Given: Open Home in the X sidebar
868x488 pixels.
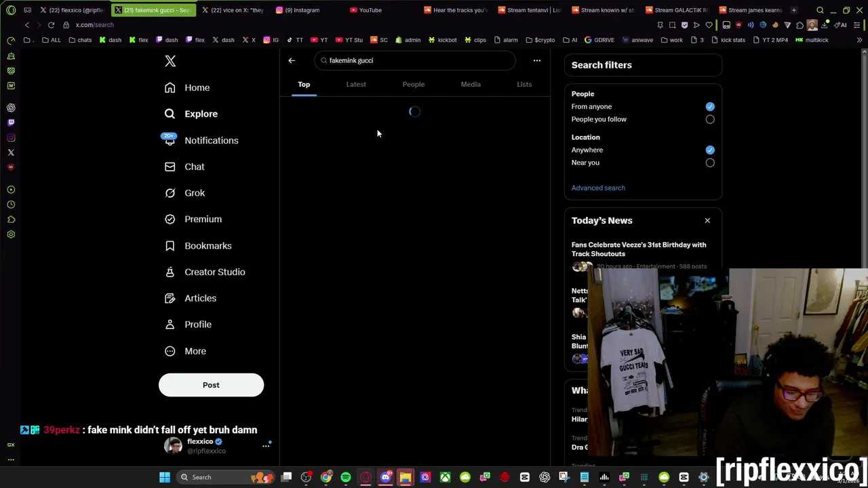Looking at the screenshot, I should (x=187, y=87).
